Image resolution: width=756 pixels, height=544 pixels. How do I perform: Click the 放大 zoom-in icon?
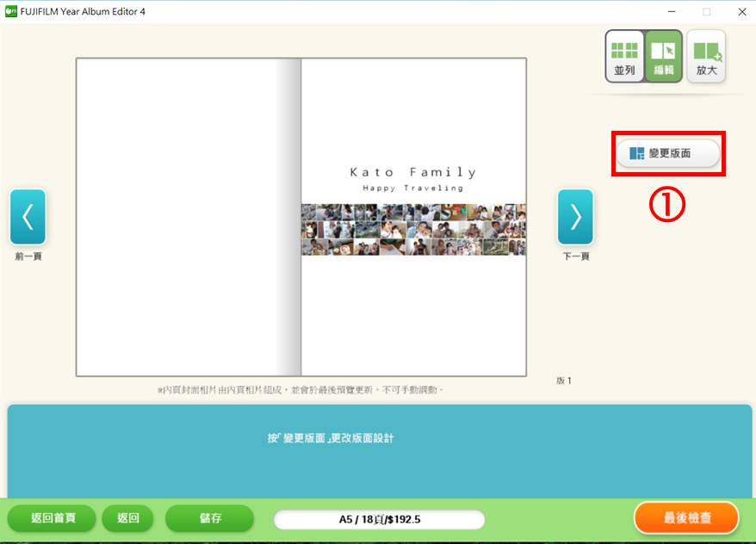pyautogui.click(x=706, y=56)
